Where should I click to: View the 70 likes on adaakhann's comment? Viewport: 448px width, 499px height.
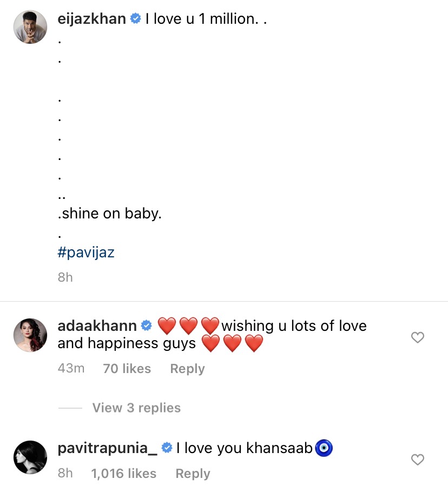click(127, 369)
